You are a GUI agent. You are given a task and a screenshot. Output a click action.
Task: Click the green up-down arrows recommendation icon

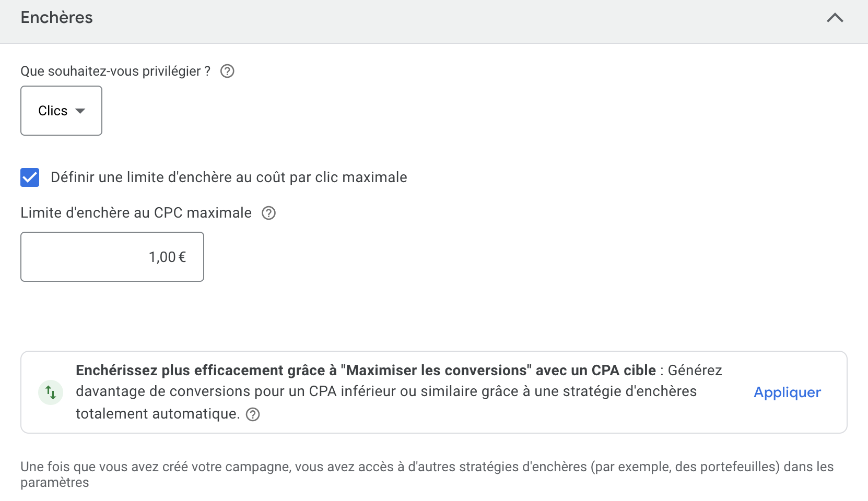click(x=51, y=392)
